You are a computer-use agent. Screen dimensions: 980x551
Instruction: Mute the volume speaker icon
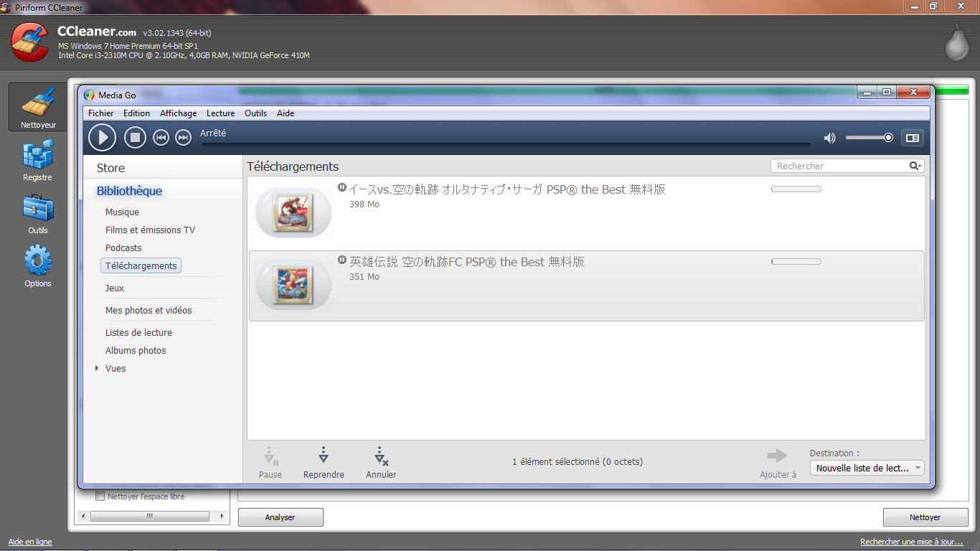tap(830, 138)
